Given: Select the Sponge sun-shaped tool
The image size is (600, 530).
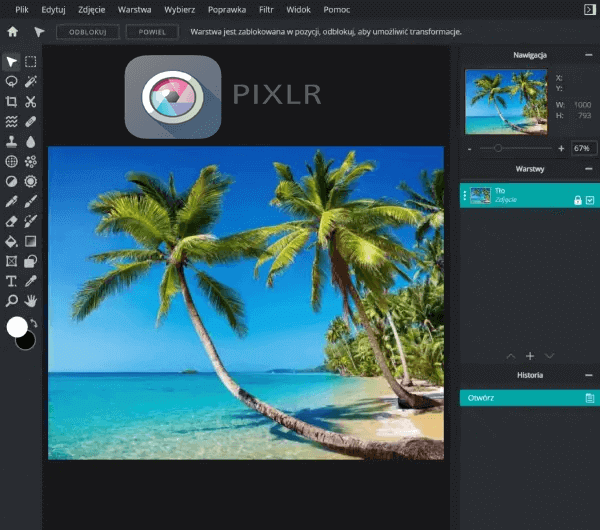Looking at the screenshot, I should coord(31,181).
